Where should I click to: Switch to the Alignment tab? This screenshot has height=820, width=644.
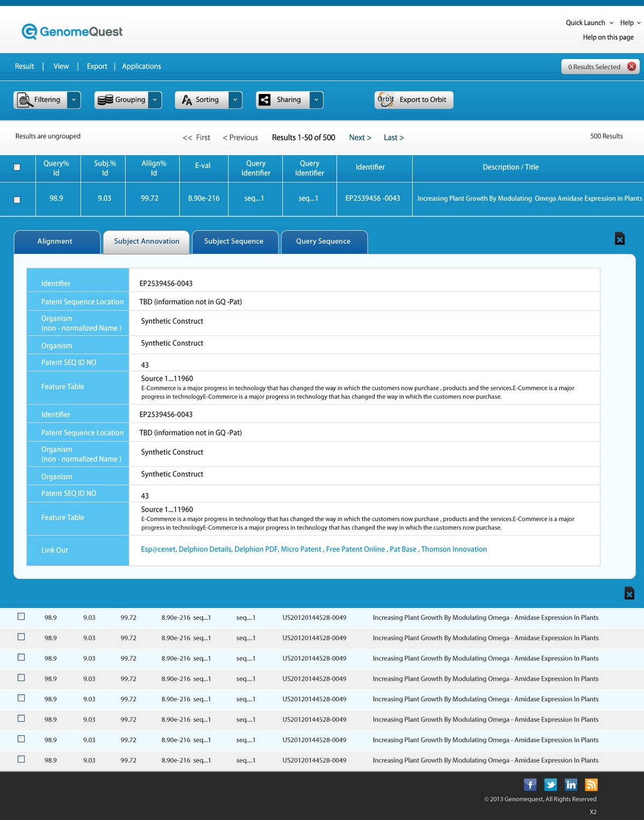[x=57, y=242]
